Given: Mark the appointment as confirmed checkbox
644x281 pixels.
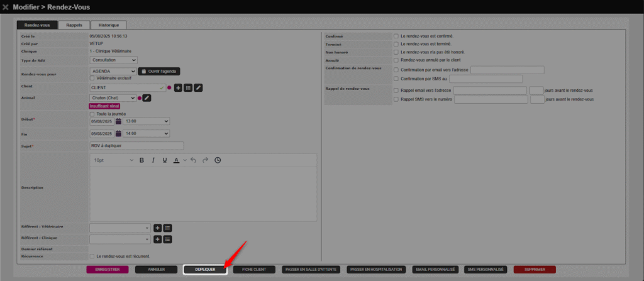Looking at the screenshot, I should coord(396,36).
